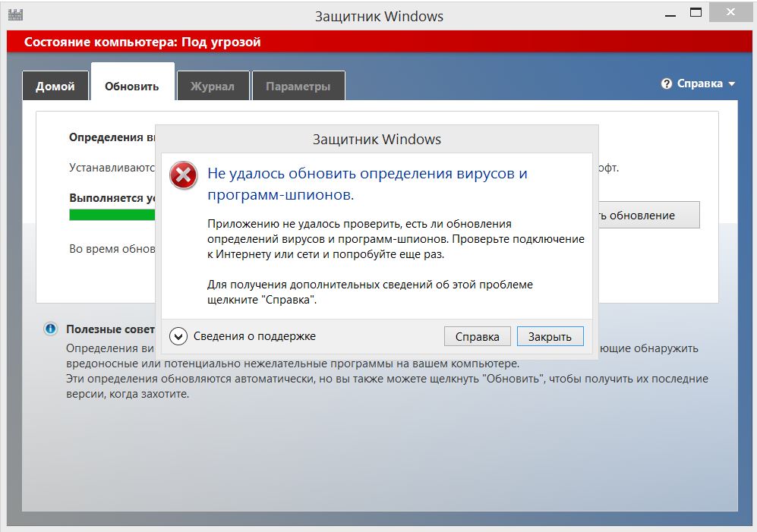
Task: Click the Определения heading in the update panel
Action: (x=112, y=137)
